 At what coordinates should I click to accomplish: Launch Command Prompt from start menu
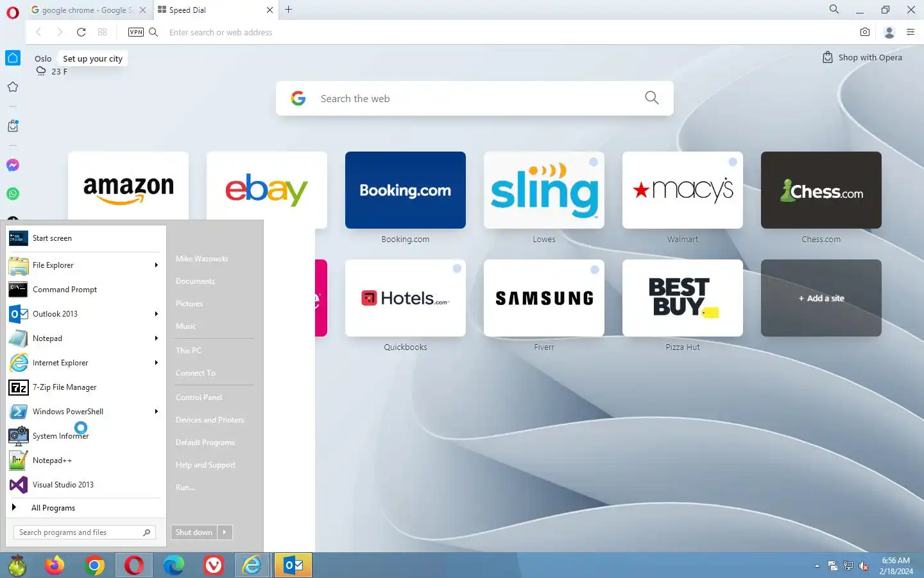click(x=85, y=290)
